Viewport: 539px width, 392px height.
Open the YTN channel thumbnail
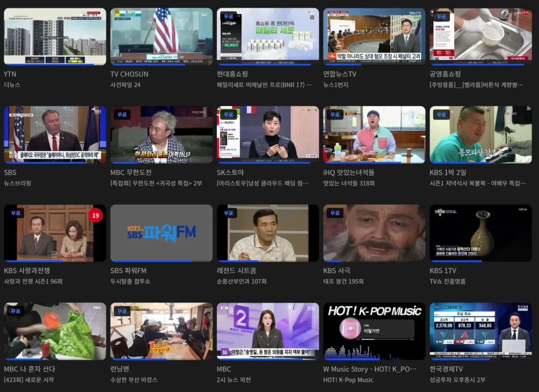click(x=55, y=37)
